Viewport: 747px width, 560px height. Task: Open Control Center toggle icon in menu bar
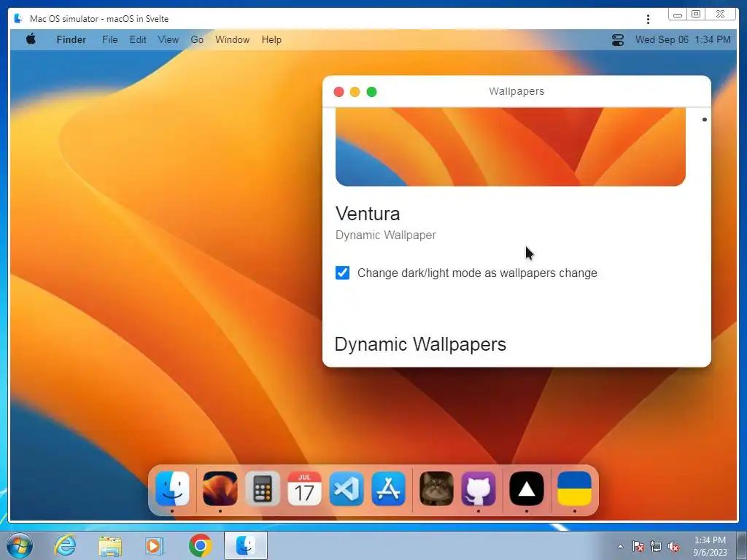tap(618, 40)
